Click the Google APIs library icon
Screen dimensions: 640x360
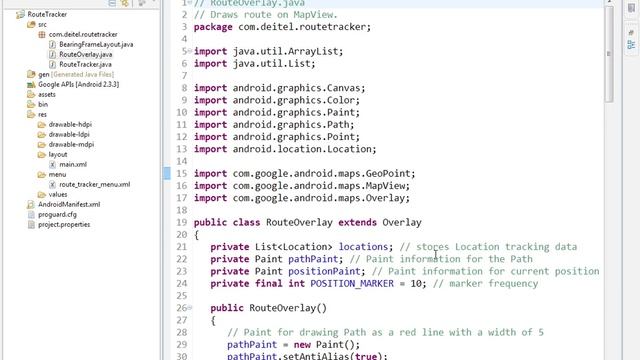pos(31,84)
